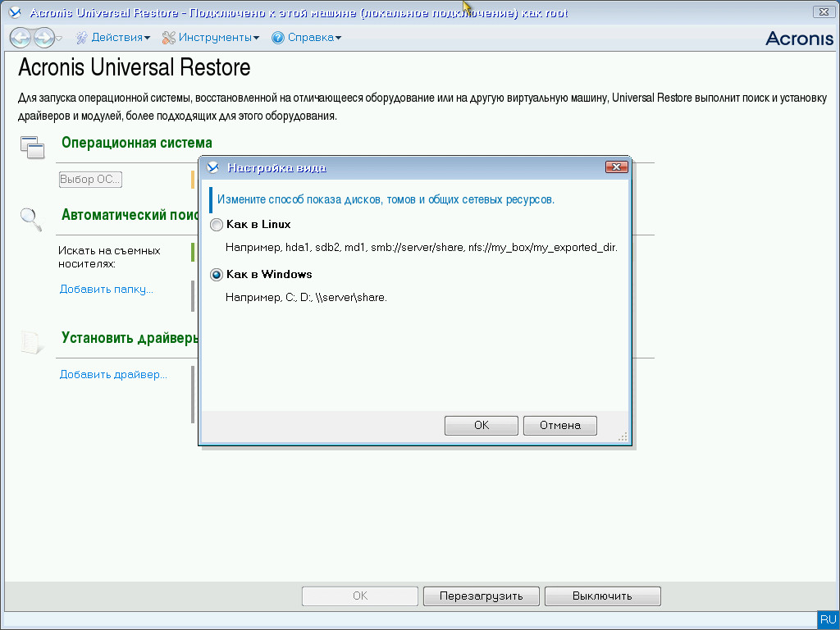The height and width of the screenshot is (630, 840).
Task: Click the tools icon on Инструменты
Action: (167, 37)
